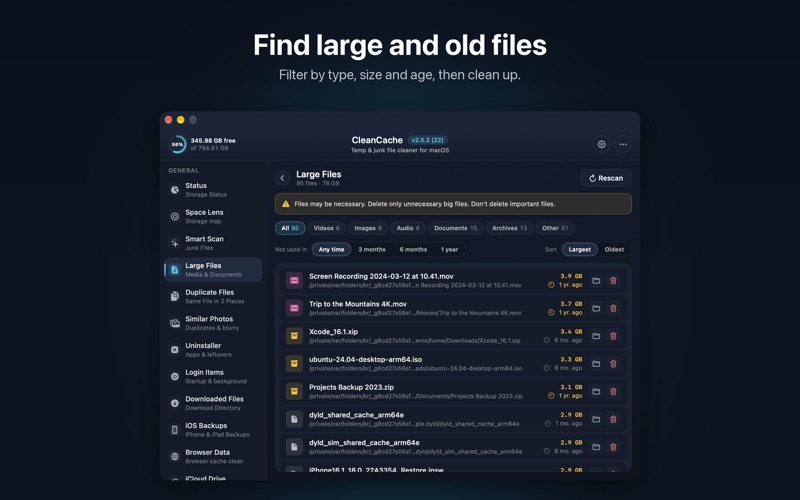Click the ubuntu iso archive icon
Screen dimensions: 800x500
click(x=294, y=364)
